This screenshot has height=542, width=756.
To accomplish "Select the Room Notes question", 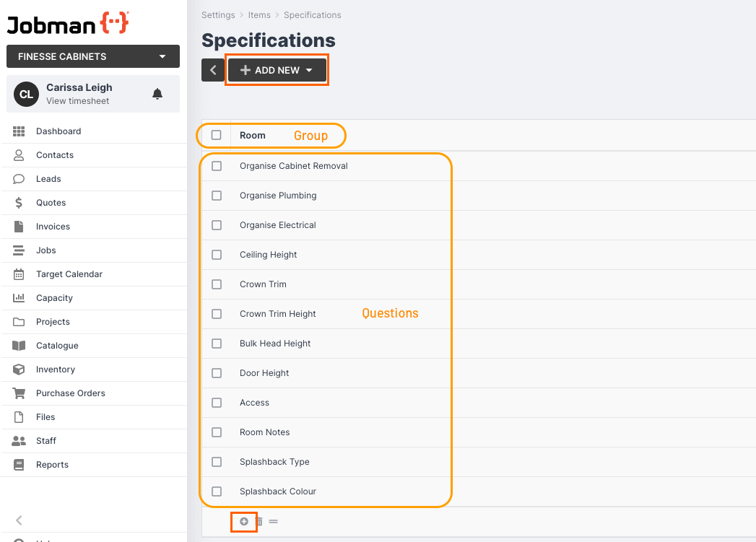I will pos(265,432).
